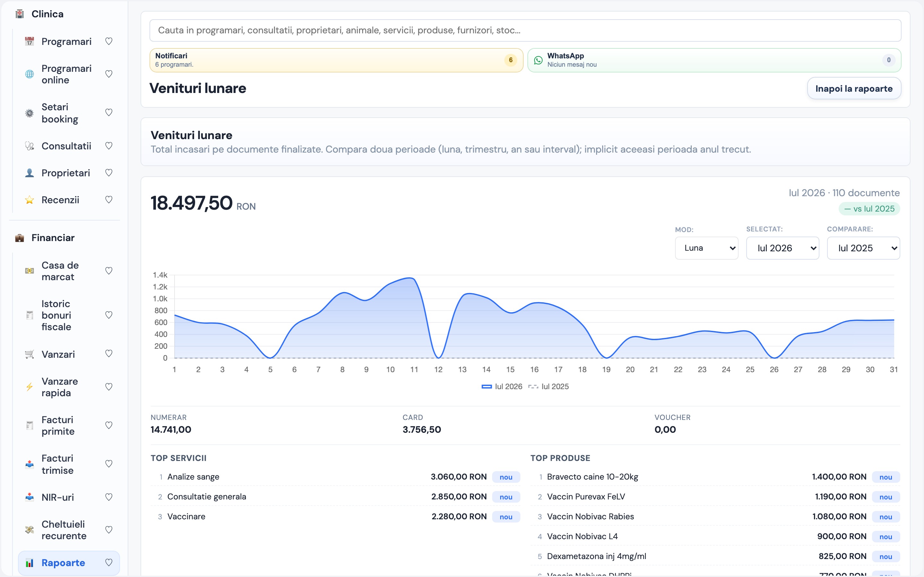The height and width of the screenshot is (577, 924).
Task: Click the lightning icon for Vanzare rapida
Action: click(30, 387)
